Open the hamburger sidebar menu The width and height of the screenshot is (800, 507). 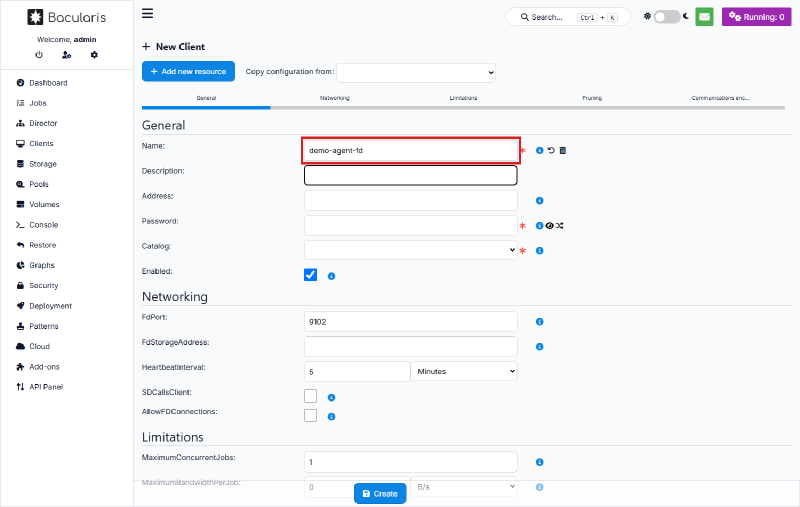(x=147, y=13)
